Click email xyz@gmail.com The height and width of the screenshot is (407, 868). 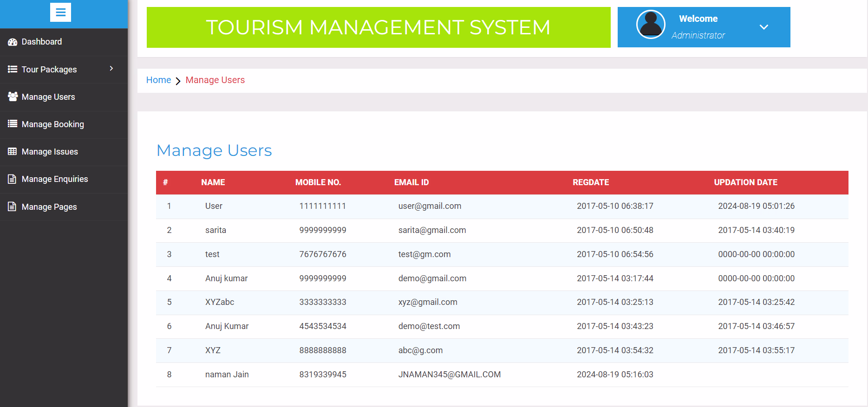(x=428, y=302)
